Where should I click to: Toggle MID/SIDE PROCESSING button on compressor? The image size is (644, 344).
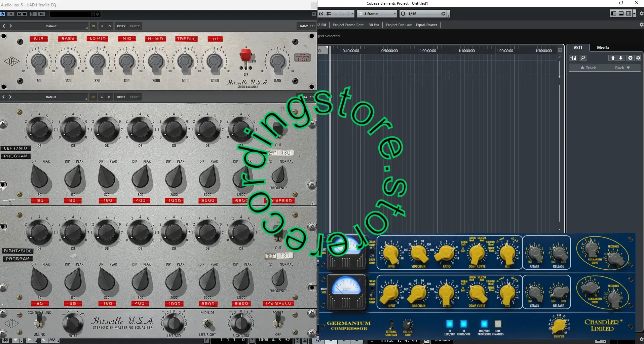[484, 324]
